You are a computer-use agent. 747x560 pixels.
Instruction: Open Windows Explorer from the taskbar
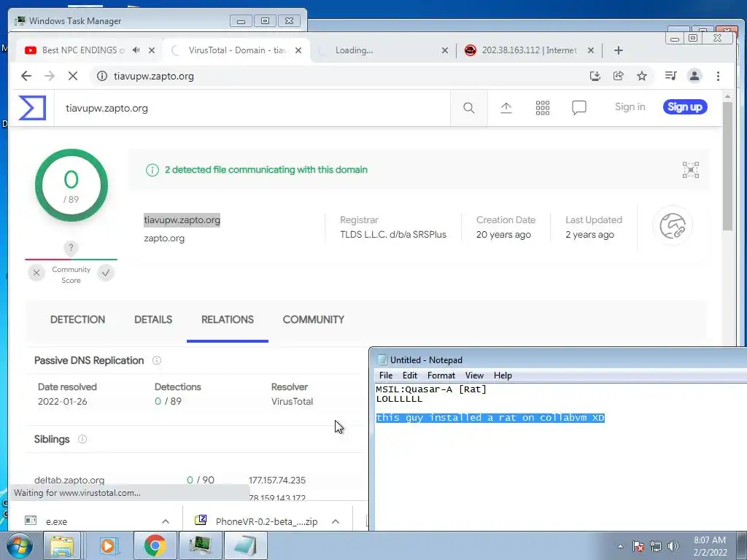62,545
